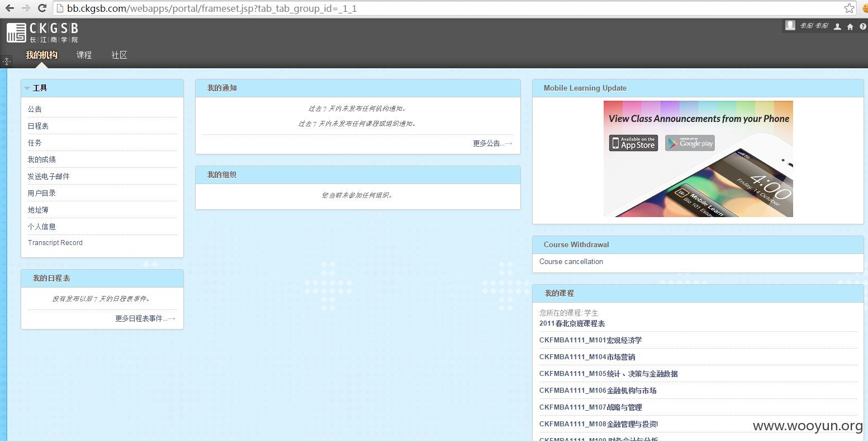Click the 我的日程表 panel header

102,279
